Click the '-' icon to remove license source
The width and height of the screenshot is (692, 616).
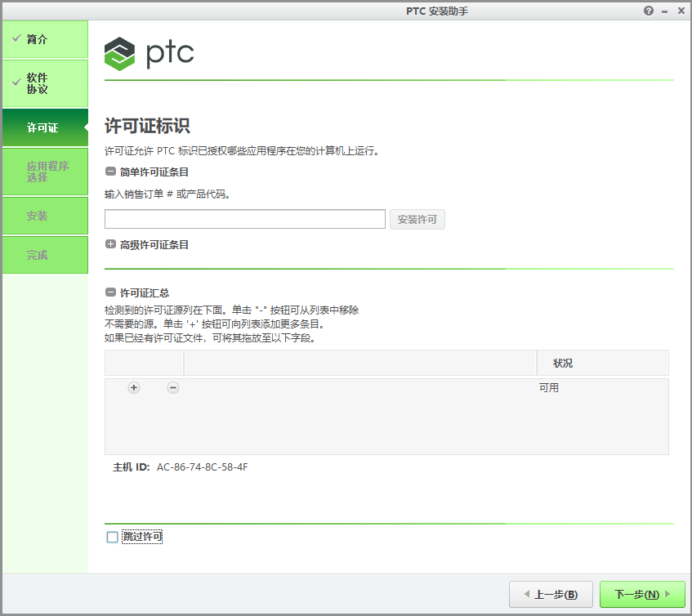[x=172, y=387]
